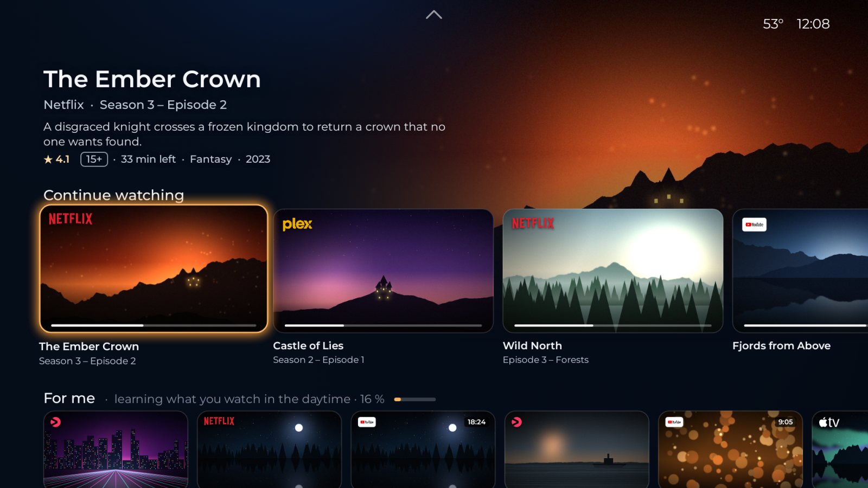The width and height of the screenshot is (868, 488).
Task: Select the neon city skyline thumbnail
Action: click(116, 450)
